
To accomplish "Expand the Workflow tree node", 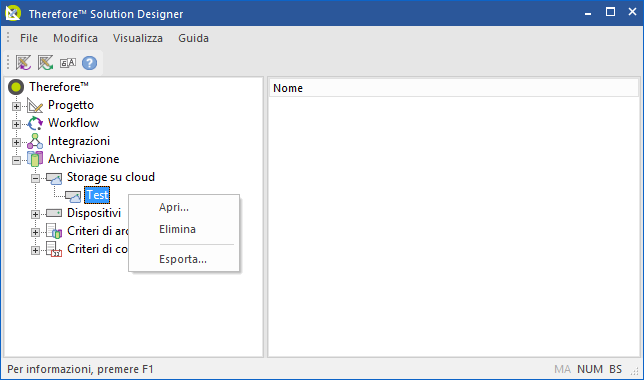I will tap(16, 124).
